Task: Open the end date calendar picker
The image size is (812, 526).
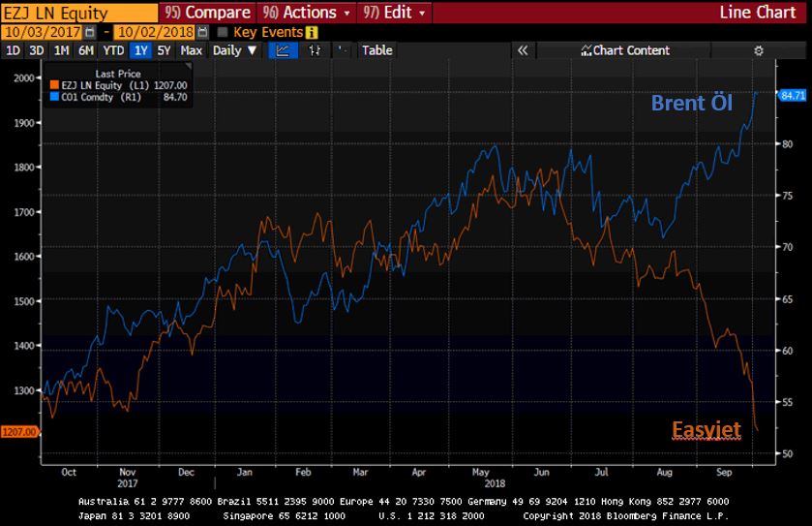Action: [x=203, y=32]
